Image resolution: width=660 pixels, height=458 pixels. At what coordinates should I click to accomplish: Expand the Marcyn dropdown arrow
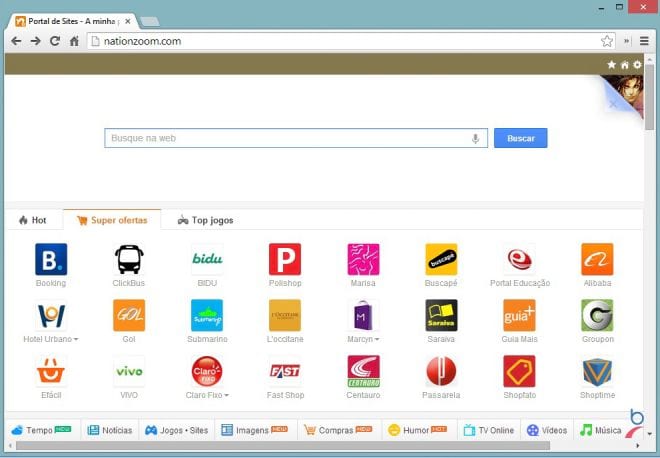coord(377,339)
